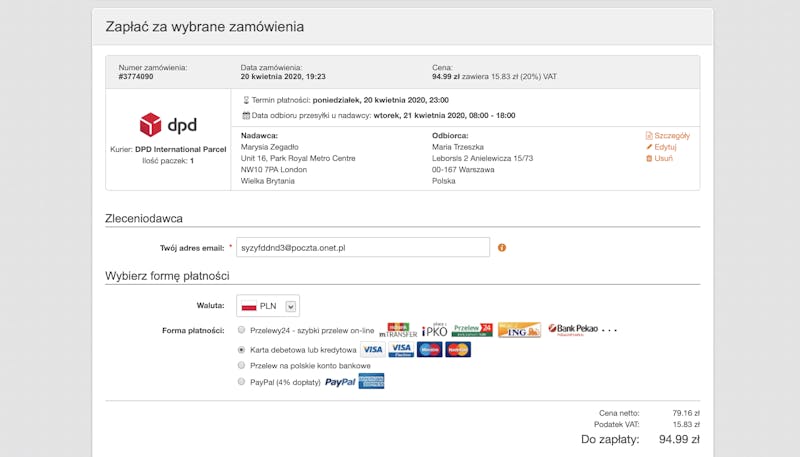Click the orange info icon beside email

click(502, 247)
